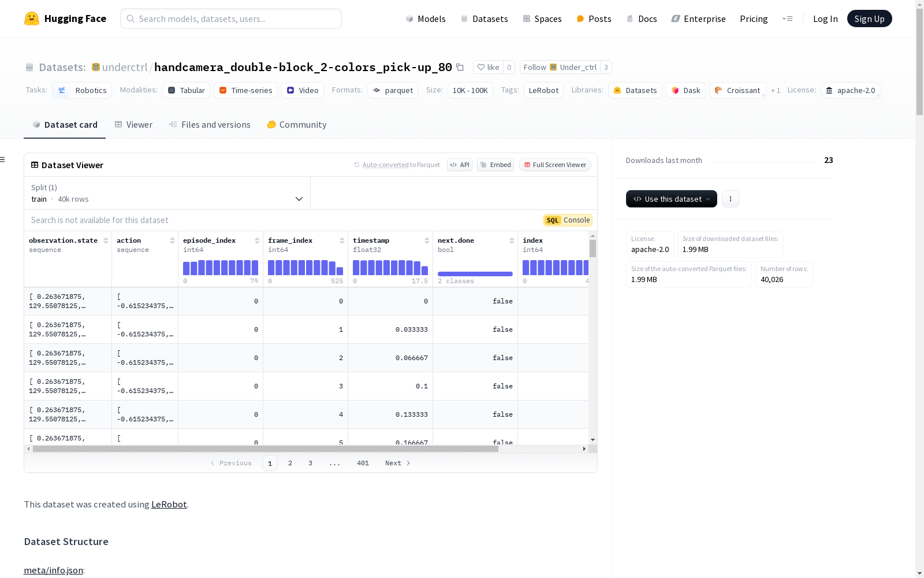Click the 10K - 100K size tag

(470, 90)
